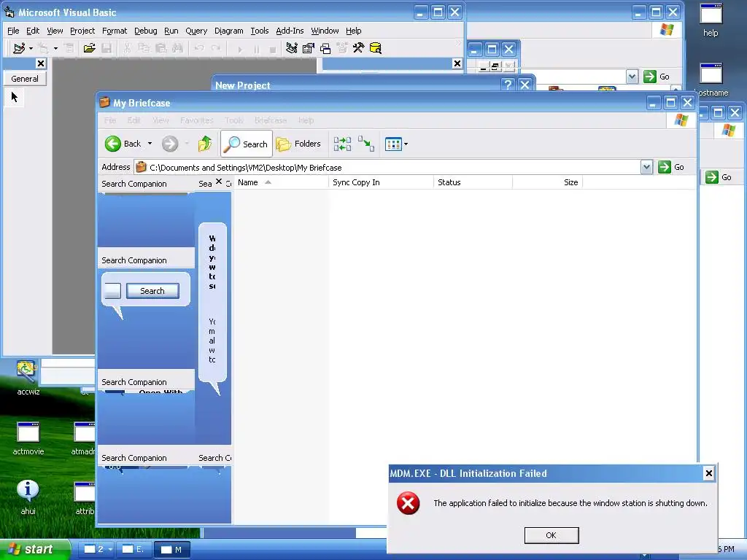Open Debug menu in Microsoft Visual Basic

146,31
